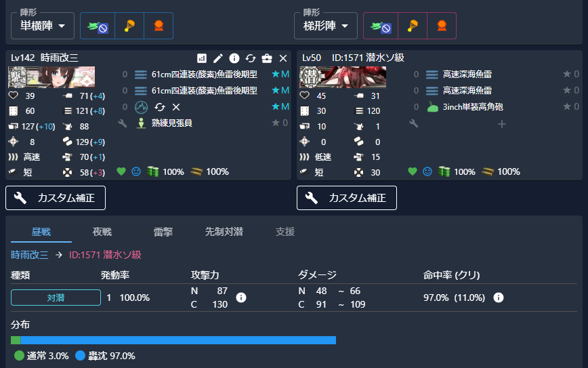
Task: Toggle left fleet no-aircraft option
Action: (x=98, y=26)
